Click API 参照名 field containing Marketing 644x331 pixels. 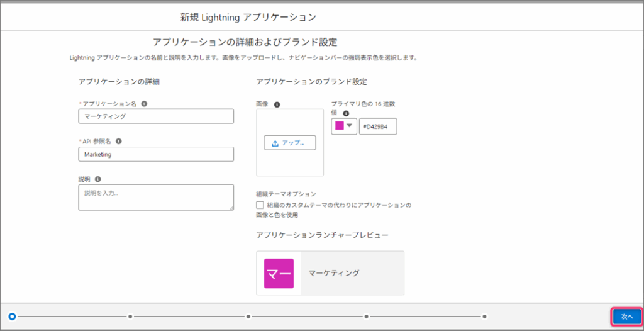tap(156, 154)
